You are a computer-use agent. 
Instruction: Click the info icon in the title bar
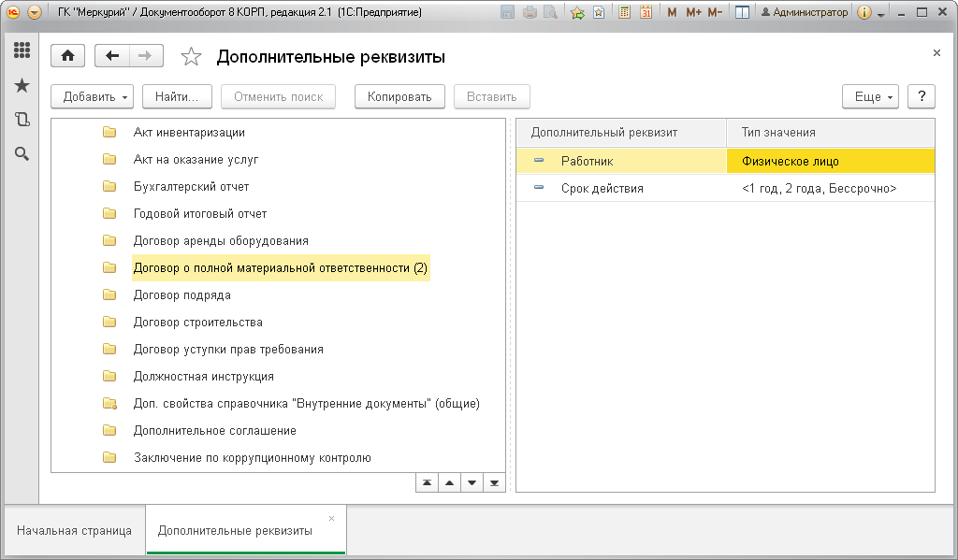tap(864, 12)
